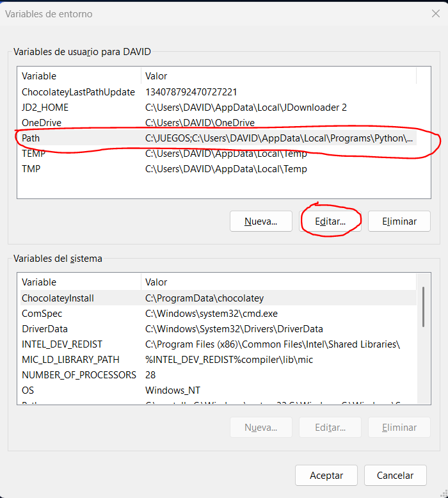
Task: Click the Aceptar button
Action: coord(326,475)
